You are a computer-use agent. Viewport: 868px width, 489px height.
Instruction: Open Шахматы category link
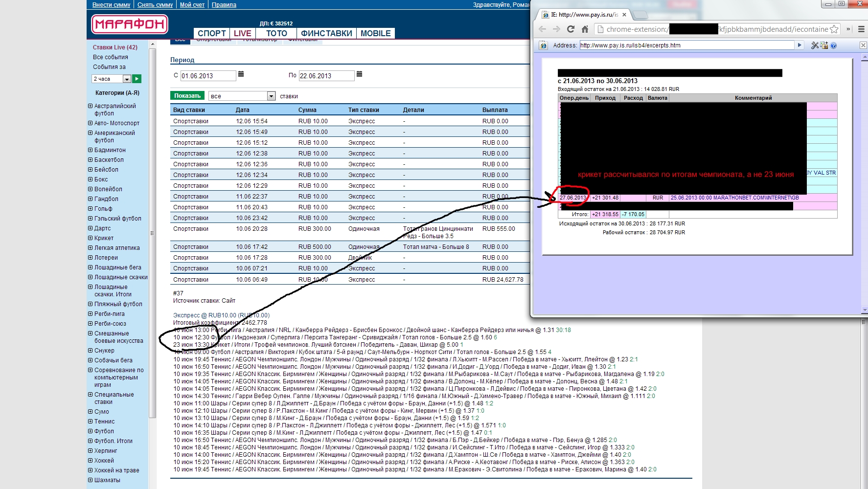[107, 480]
